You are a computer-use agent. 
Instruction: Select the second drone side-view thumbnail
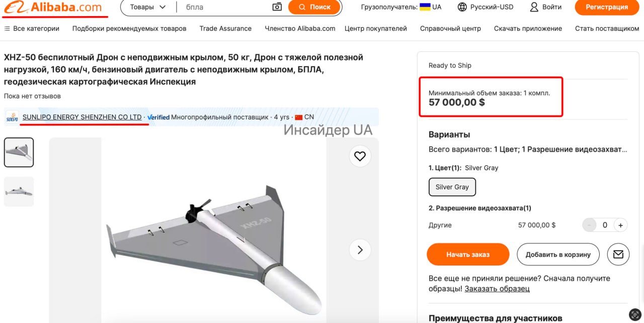coord(19,191)
